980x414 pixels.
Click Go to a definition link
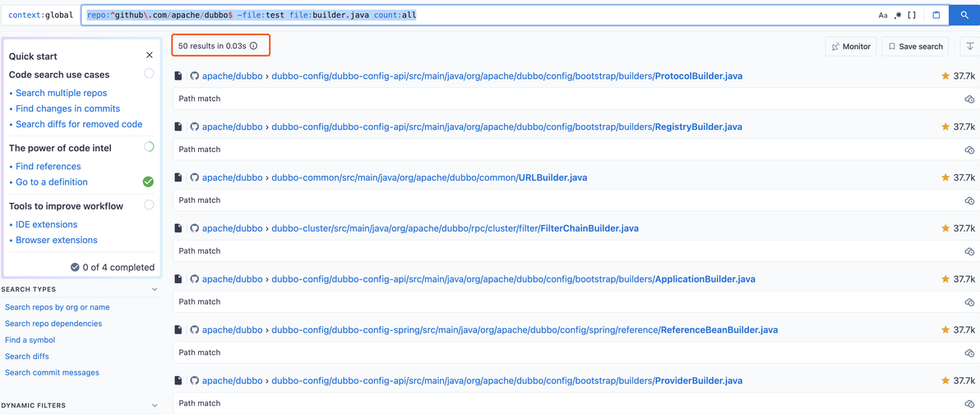point(51,182)
